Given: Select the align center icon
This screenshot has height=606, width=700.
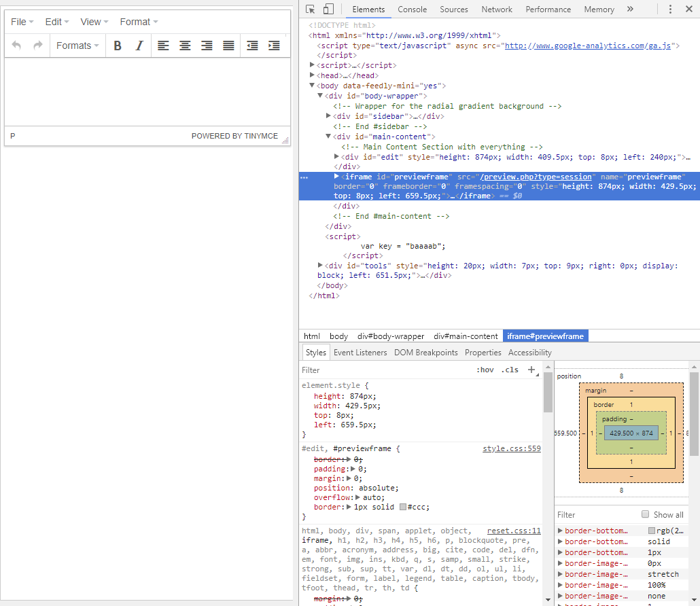Looking at the screenshot, I should click(x=185, y=46).
